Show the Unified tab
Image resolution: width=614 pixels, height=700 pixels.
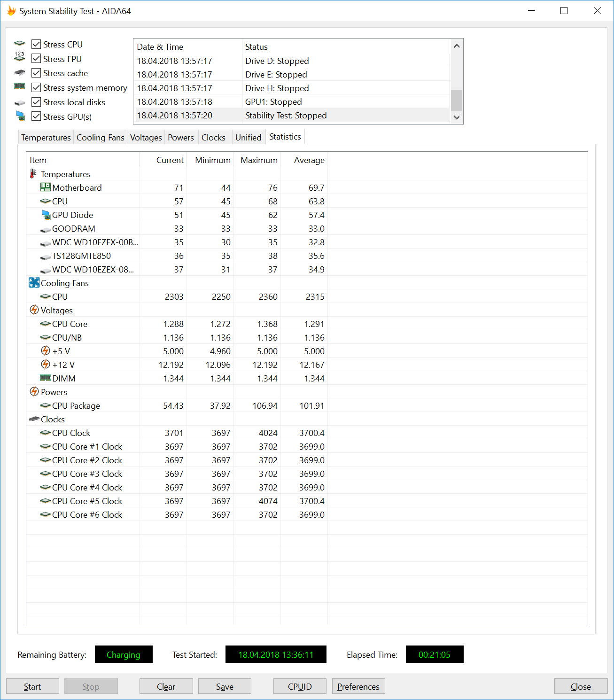pyautogui.click(x=248, y=137)
